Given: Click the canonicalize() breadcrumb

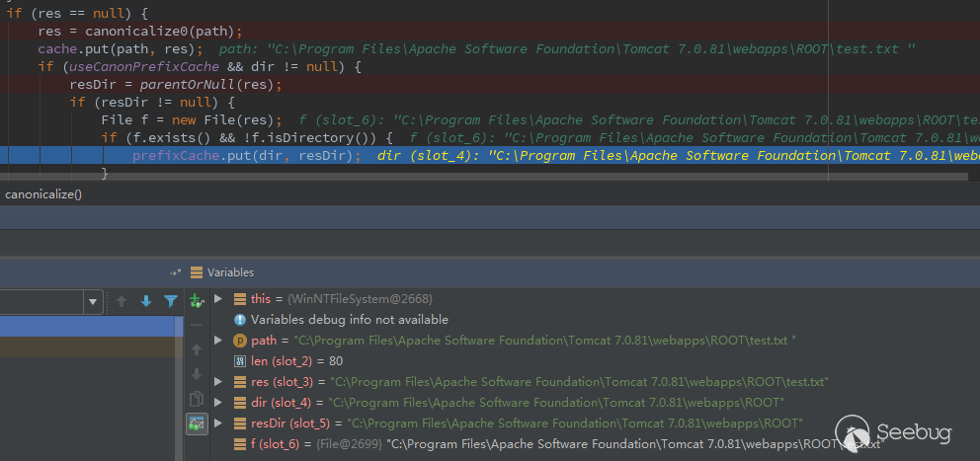Looking at the screenshot, I should [x=43, y=194].
